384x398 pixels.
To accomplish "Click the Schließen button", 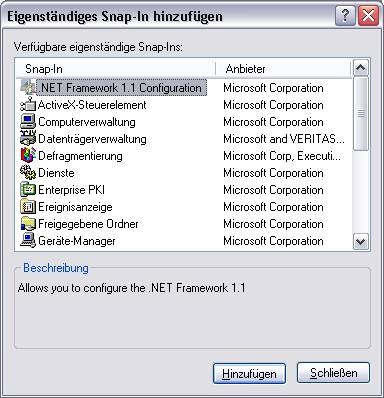I will [333, 373].
